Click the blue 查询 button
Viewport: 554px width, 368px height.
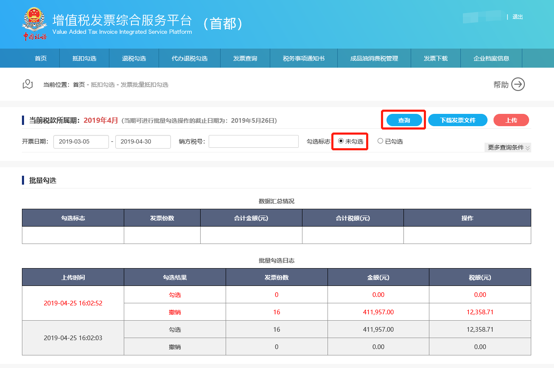[x=404, y=120]
